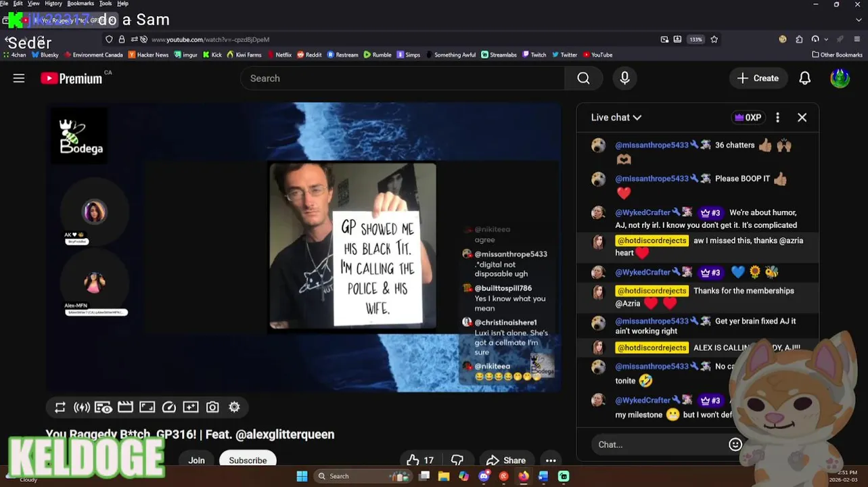
Task: Open enhancer settings gear icon
Action: click(234, 407)
